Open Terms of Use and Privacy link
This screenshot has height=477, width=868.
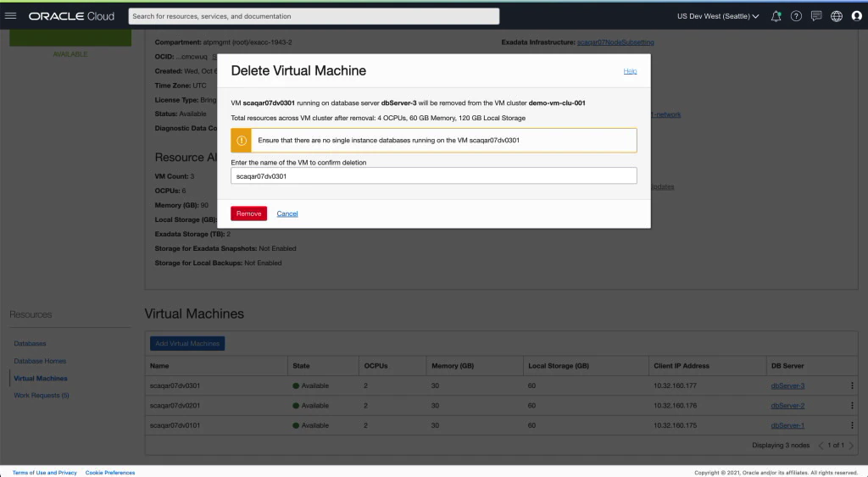click(x=45, y=473)
